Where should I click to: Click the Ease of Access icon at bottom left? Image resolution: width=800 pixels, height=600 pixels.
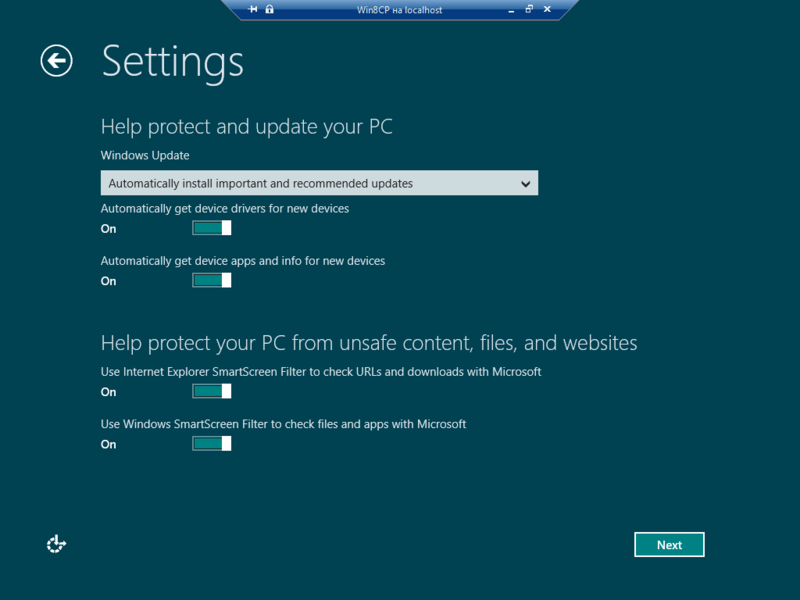coord(55,544)
